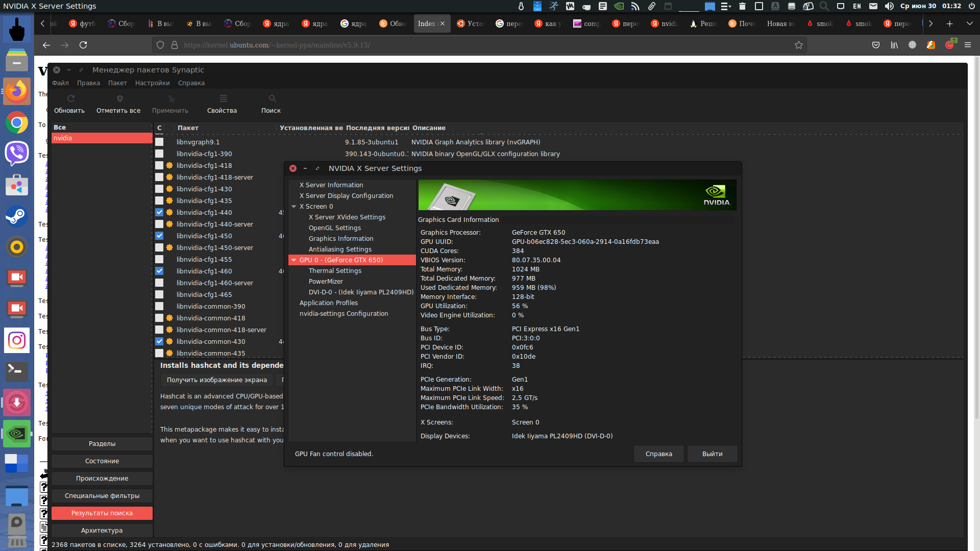
Task: Click the Обновить reload icon in Synaptic
Action: [70, 98]
